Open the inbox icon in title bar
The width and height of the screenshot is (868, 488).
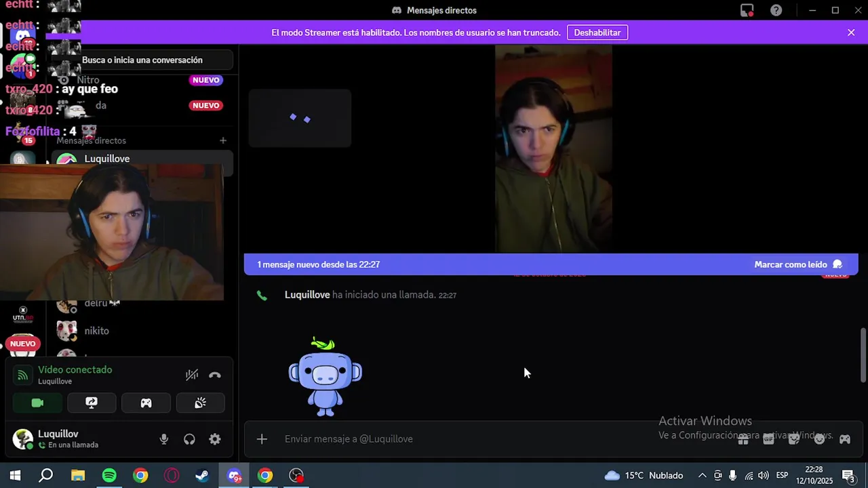pos(747,10)
